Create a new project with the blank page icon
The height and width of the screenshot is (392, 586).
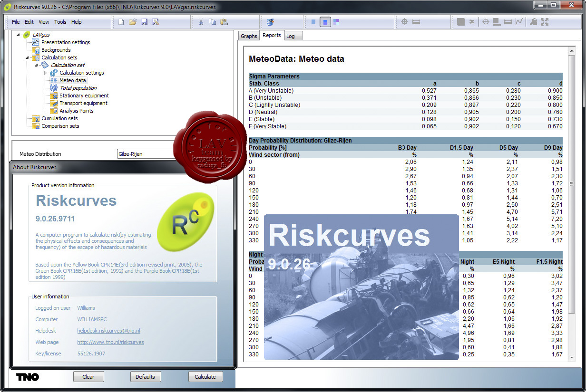(x=121, y=22)
